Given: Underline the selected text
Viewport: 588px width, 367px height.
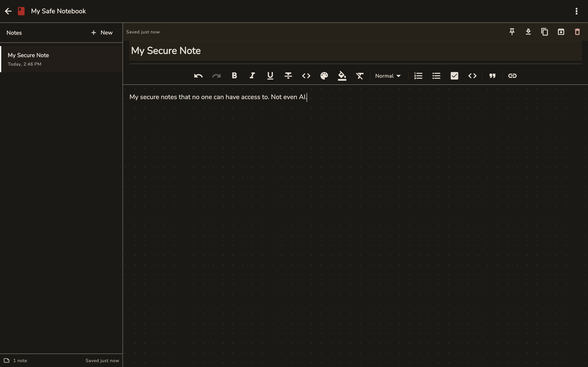Looking at the screenshot, I should tap(270, 76).
